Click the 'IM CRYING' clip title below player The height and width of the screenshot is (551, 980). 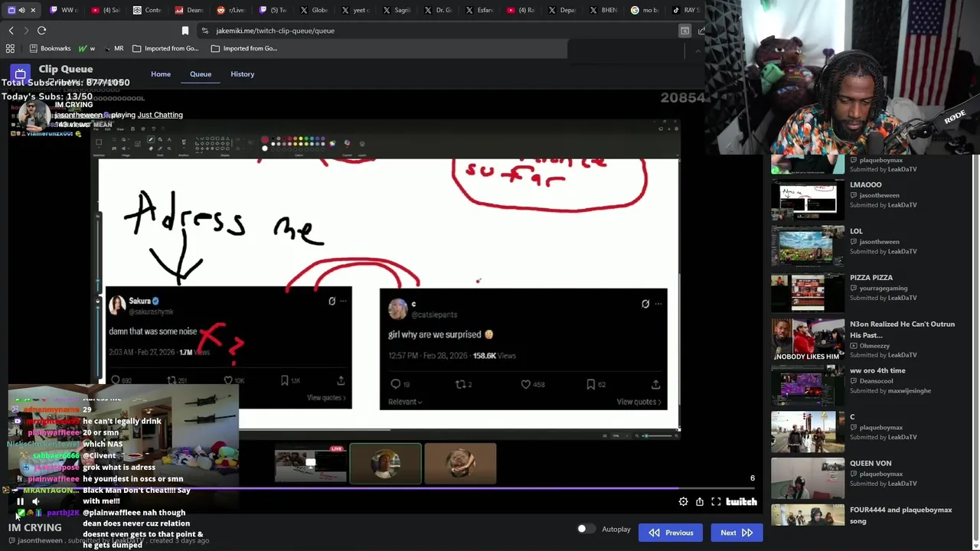(34, 527)
